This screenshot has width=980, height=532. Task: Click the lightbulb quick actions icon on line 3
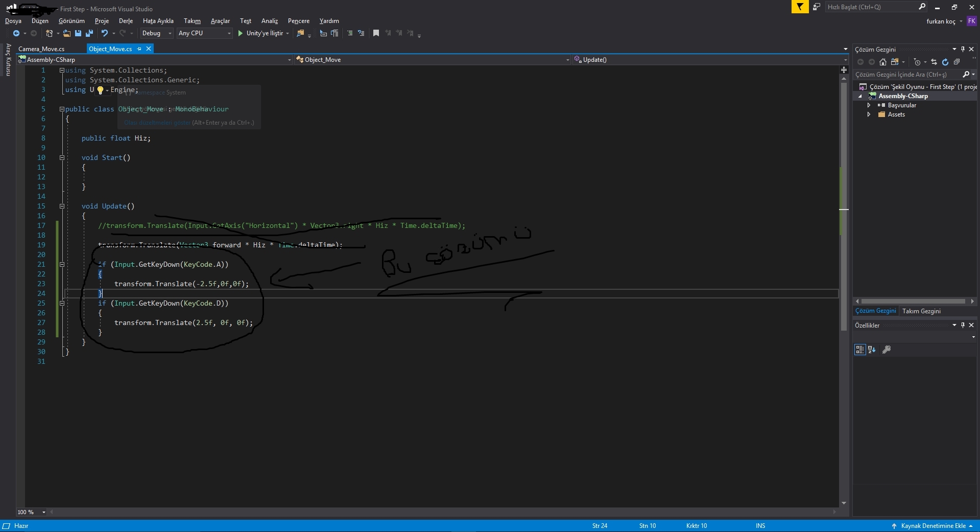(x=101, y=90)
